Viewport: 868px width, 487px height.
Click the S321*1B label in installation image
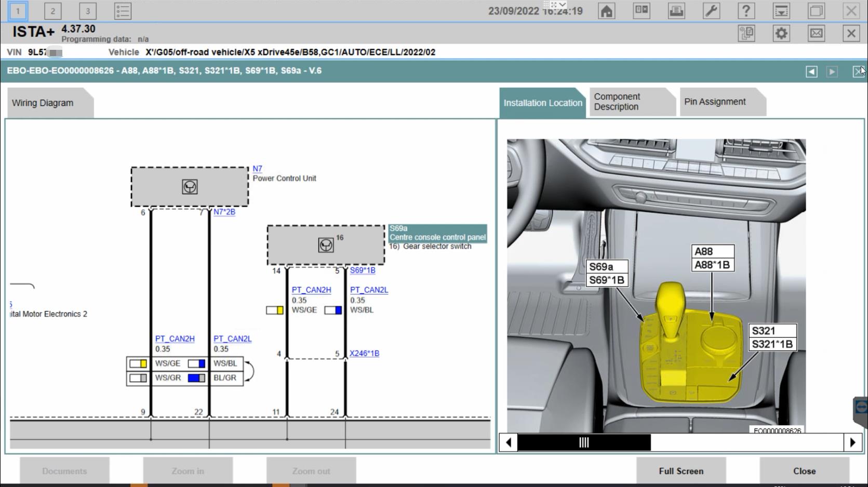[772, 344]
